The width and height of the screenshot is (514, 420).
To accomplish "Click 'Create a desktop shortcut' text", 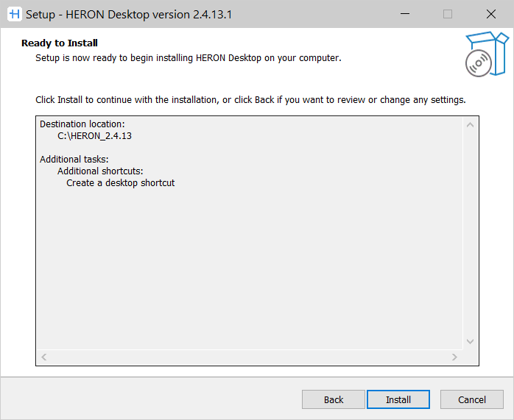I will (121, 183).
